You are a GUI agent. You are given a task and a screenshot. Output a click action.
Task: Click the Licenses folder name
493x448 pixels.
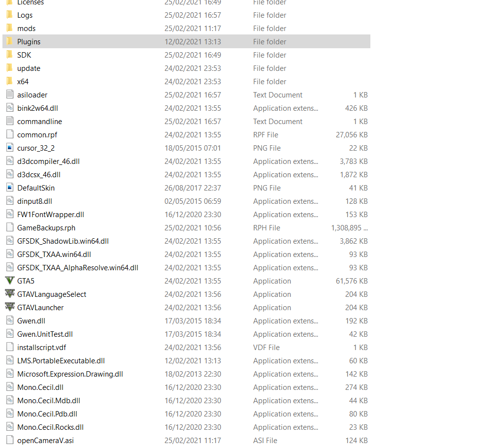[x=31, y=2]
